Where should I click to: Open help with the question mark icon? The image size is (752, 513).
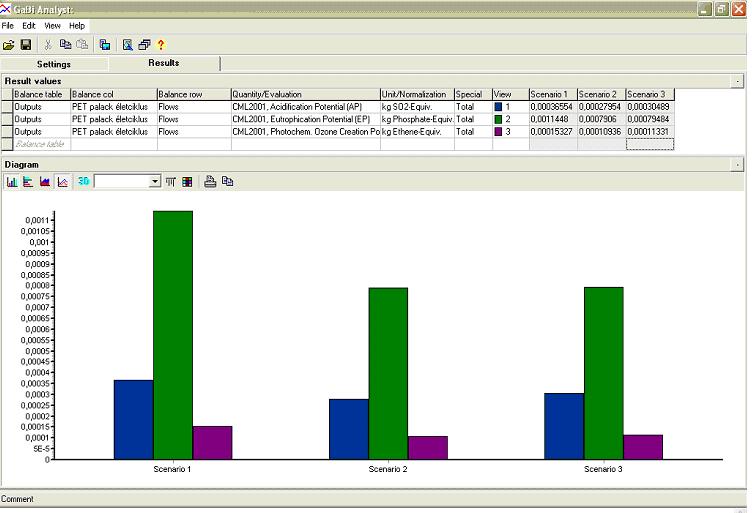click(161, 45)
